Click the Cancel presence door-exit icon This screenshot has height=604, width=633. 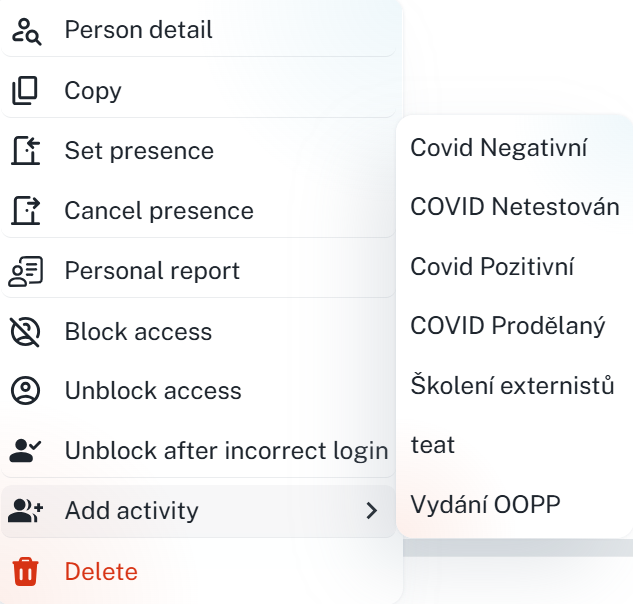pos(25,211)
